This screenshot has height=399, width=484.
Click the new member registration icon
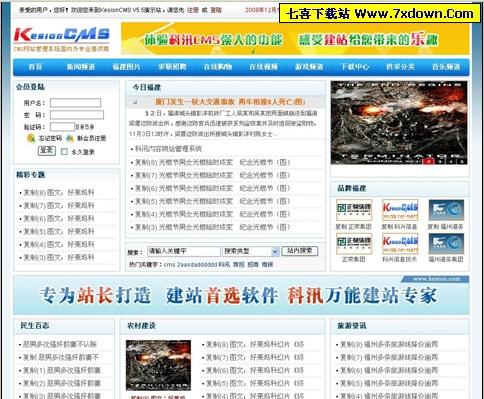coord(70,138)
